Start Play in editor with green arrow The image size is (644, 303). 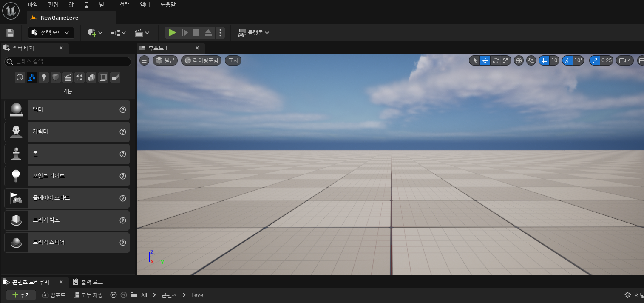[x=172, y=33]
